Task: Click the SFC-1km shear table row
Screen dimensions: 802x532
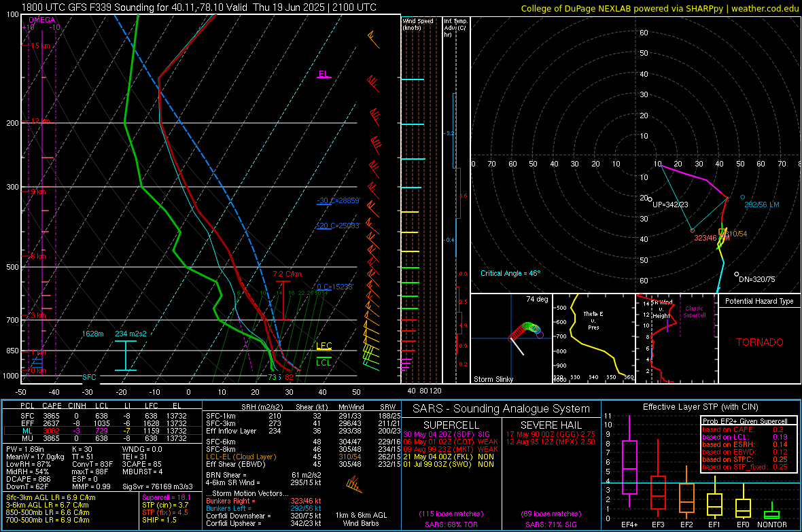Action: coord(303,416)
